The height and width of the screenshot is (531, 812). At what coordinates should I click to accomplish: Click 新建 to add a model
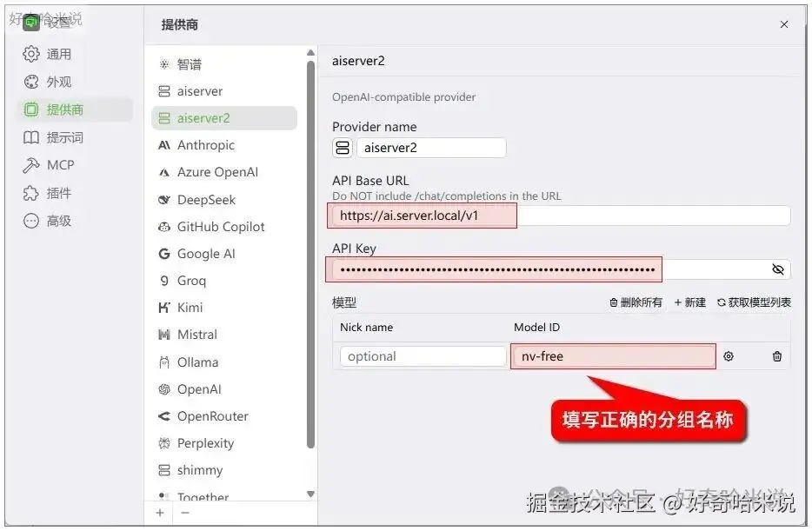[x=689, y=302]
